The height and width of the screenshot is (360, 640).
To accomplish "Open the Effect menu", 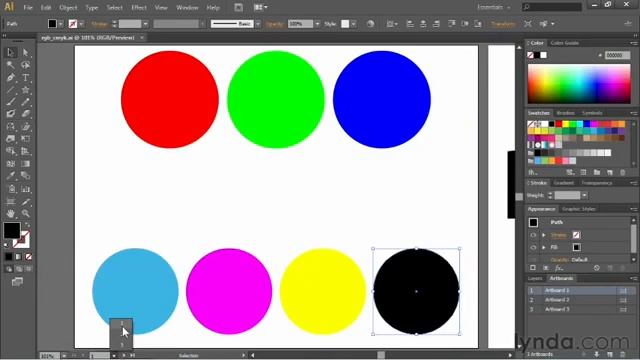I will click(139, 7).
